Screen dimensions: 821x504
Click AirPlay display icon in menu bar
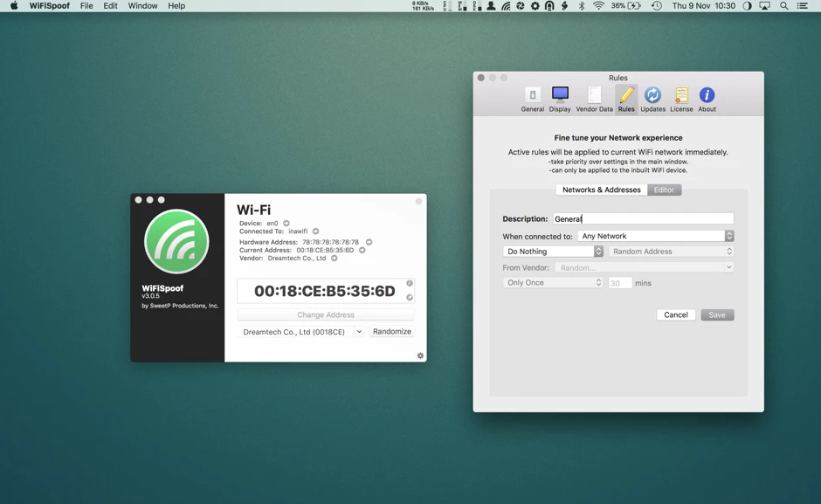[765, 6]
